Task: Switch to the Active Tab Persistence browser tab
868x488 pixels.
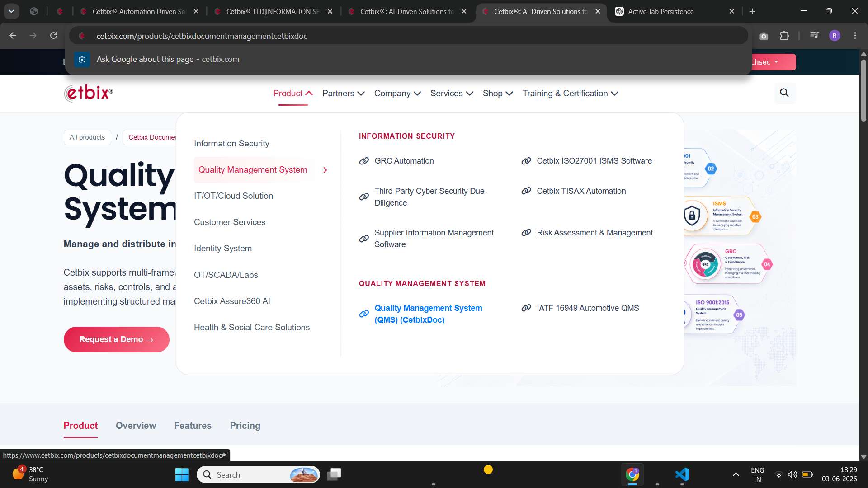Action: 674,11
